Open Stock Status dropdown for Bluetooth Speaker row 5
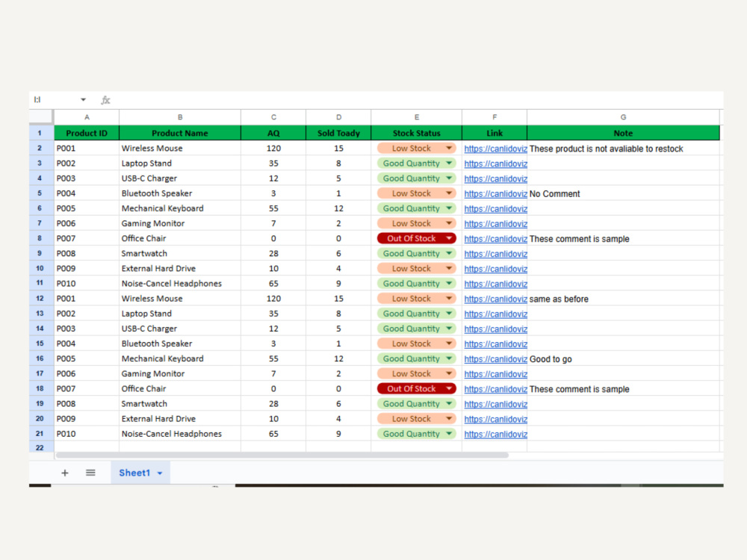 (x=449, y=193)
